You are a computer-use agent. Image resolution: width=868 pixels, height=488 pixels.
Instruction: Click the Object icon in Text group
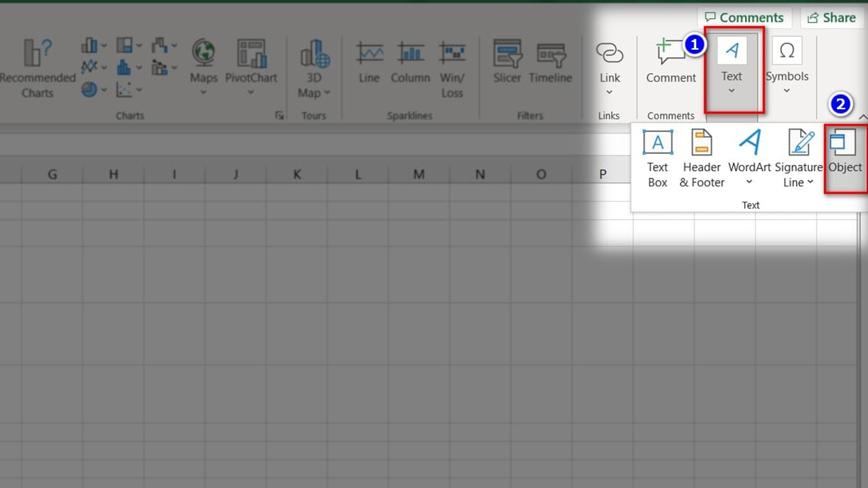(x=845, y=150)
